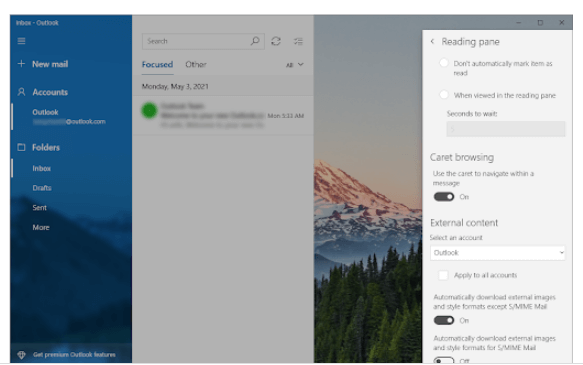583x365 pixels.
Task: Click the Caret browsing heading
Action: point(462,157)
